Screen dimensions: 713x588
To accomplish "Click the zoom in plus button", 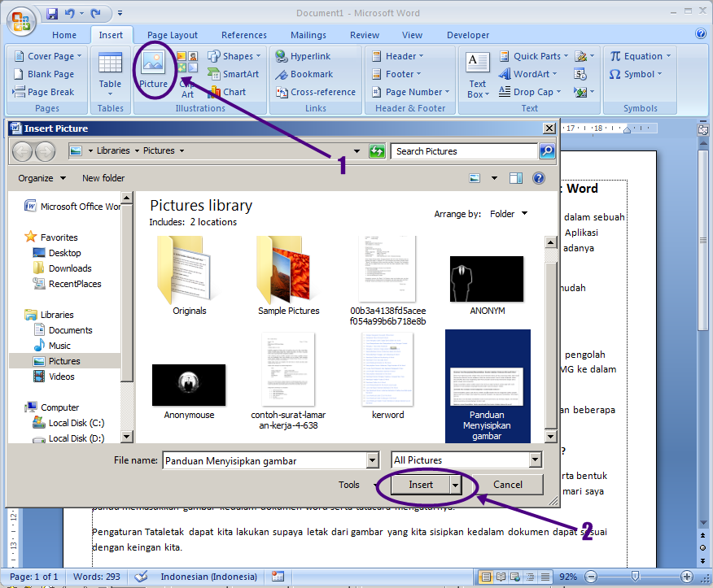I will 687,577.
